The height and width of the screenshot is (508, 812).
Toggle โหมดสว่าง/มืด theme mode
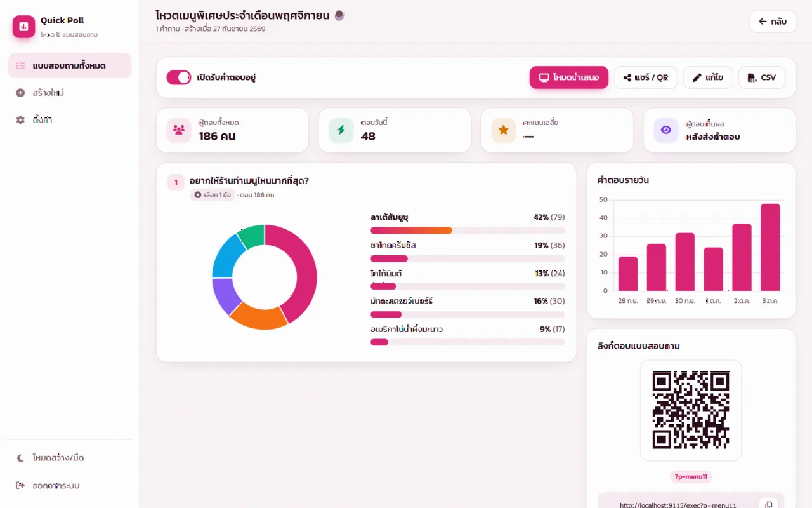point(70,458)
